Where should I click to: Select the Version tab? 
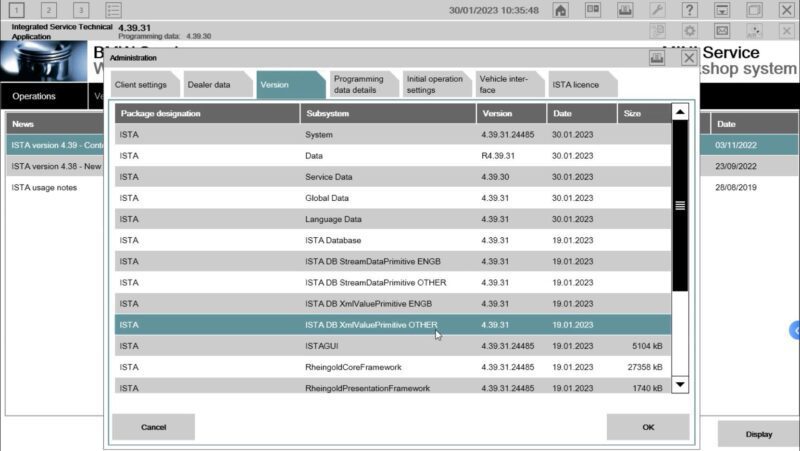pyautogui.click(x=291, y=85)
